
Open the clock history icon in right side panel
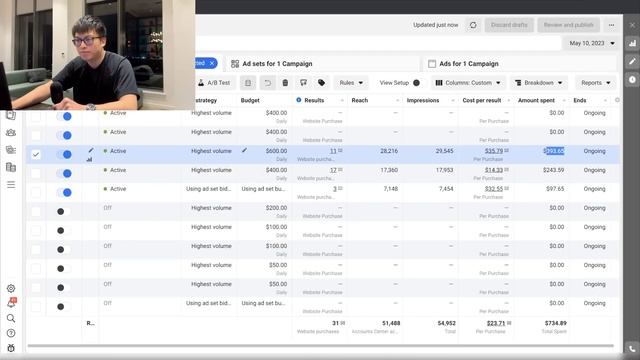632,80
